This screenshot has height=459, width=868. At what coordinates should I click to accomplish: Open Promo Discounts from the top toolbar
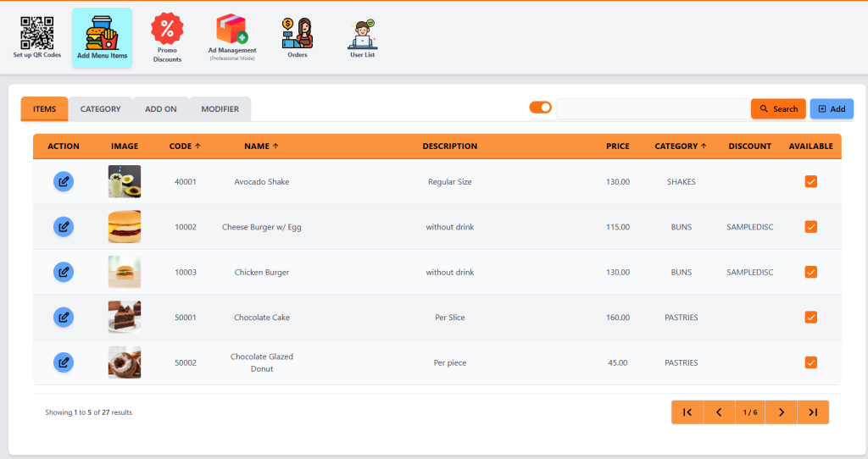coord(167,38)
